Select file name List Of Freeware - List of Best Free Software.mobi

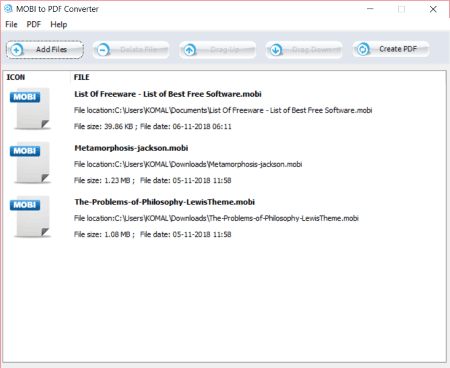(x=168, y=94)
